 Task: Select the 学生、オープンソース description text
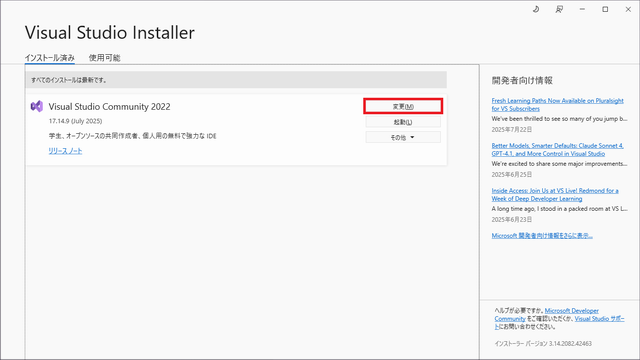click(133, 136)
